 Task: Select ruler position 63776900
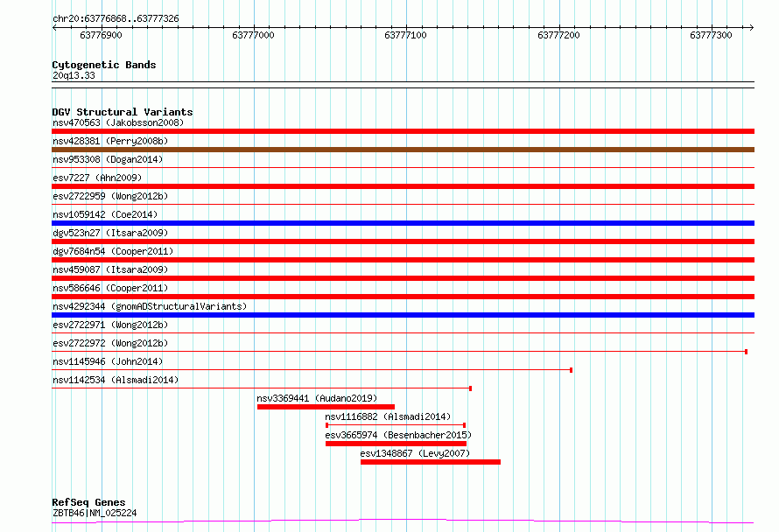101,35
